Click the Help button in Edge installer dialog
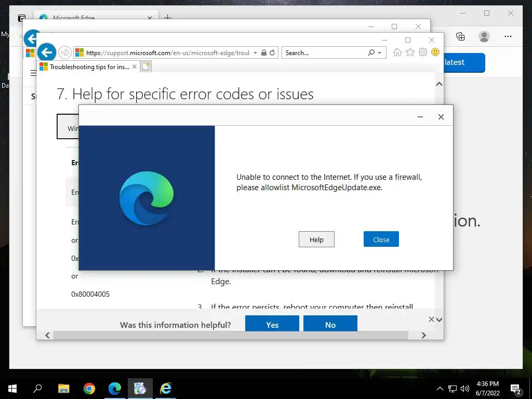Image resolution: width=532 pixels, height=399 pixels. coord(316,240)
